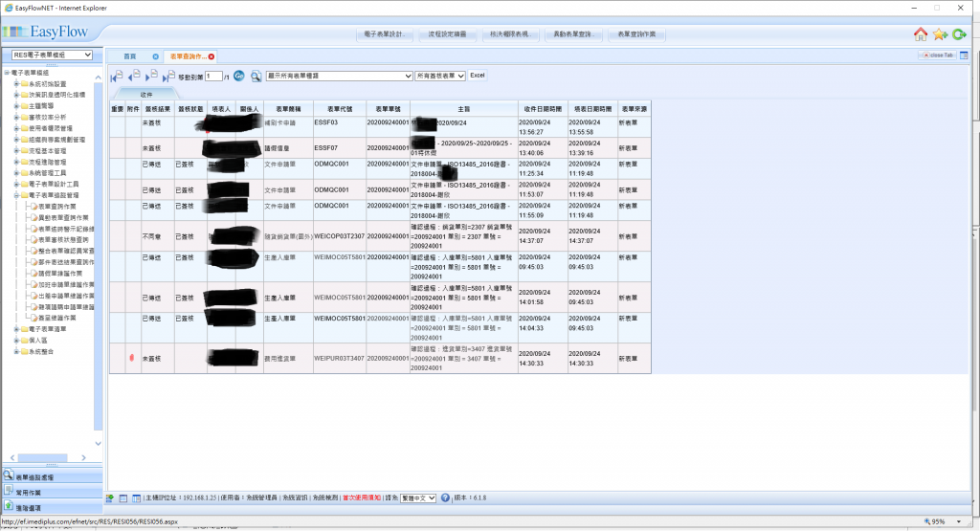Select 簽呈維護作業 in the tree
The height and width of the screenshot is (531, 980).
[56, 318]
